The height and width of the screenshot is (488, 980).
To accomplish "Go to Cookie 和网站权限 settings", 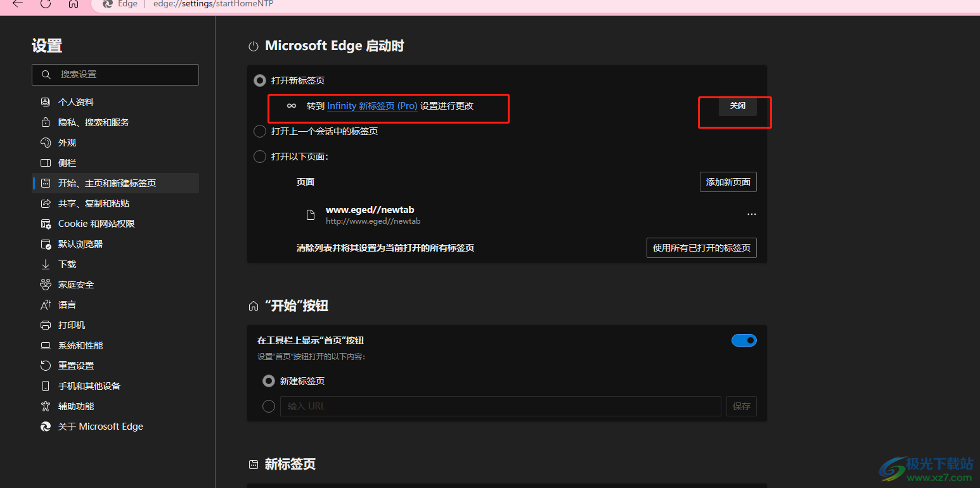I will tap(115, 224).
